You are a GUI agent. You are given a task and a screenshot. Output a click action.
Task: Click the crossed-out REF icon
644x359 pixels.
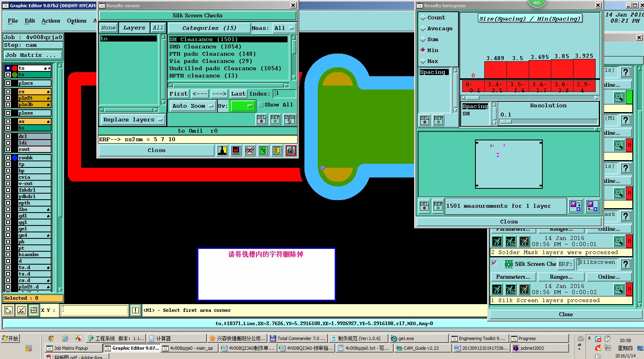click(250, 150)
